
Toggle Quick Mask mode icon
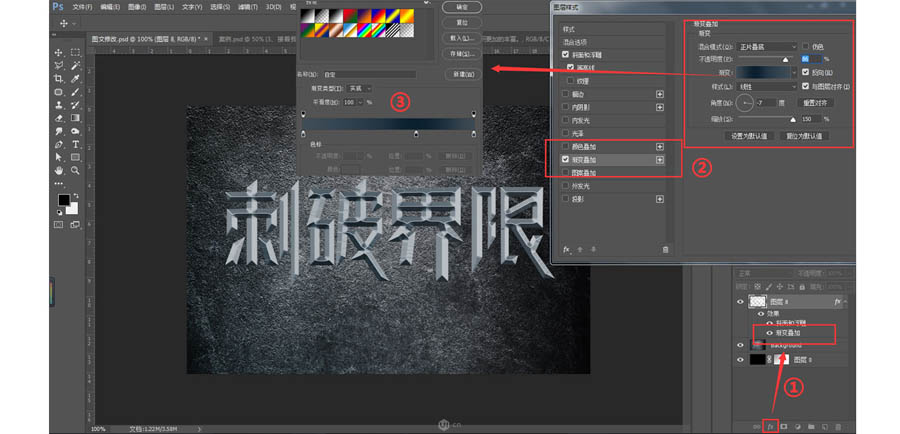(x=59, y=224)
